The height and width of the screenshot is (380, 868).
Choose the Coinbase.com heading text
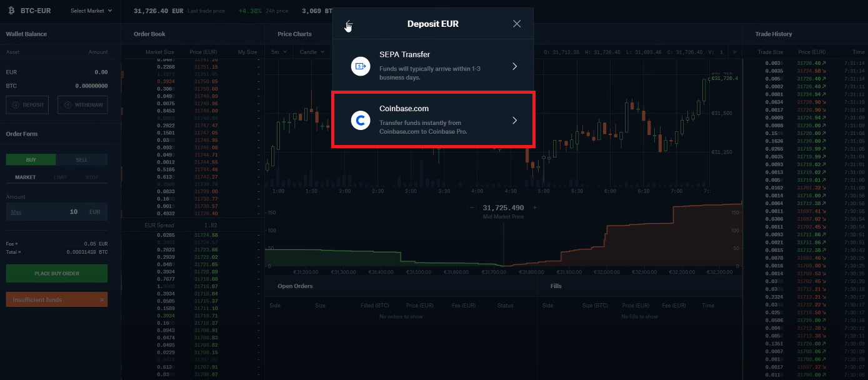[404, 109]
